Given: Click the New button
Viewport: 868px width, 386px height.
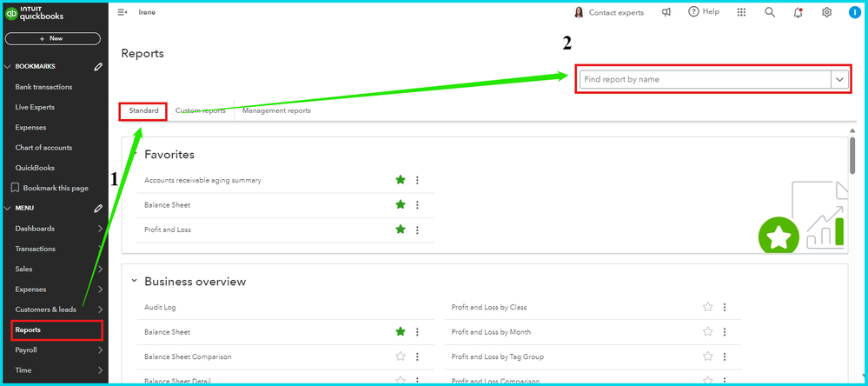Looking at the screenshot, I should (53, 39).
